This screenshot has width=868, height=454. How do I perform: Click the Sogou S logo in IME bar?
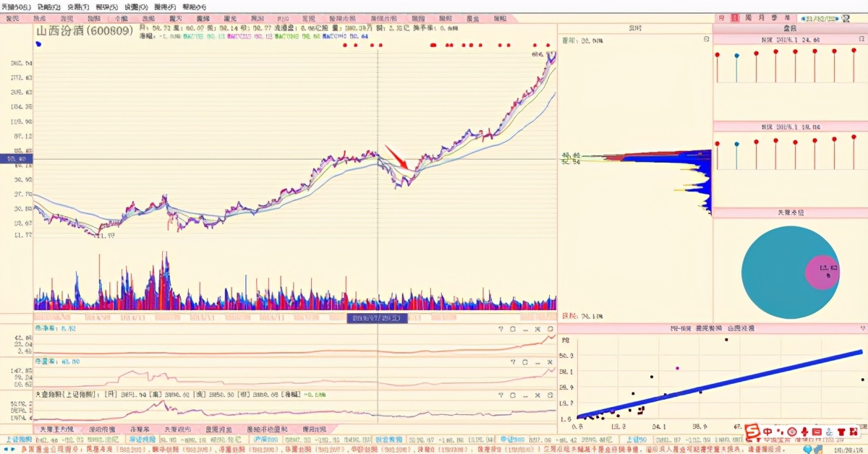pos(752,432)
